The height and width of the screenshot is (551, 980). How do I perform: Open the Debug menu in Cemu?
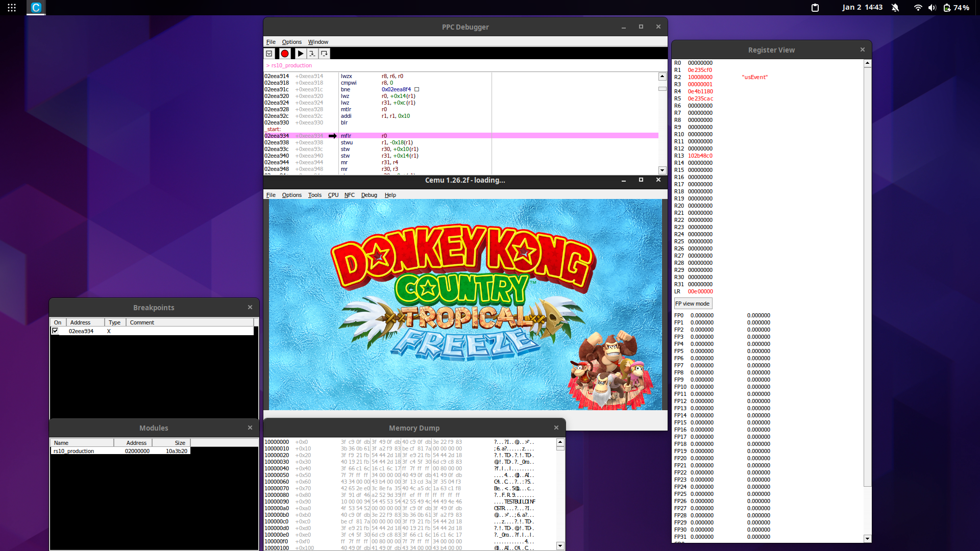point(369,195)
